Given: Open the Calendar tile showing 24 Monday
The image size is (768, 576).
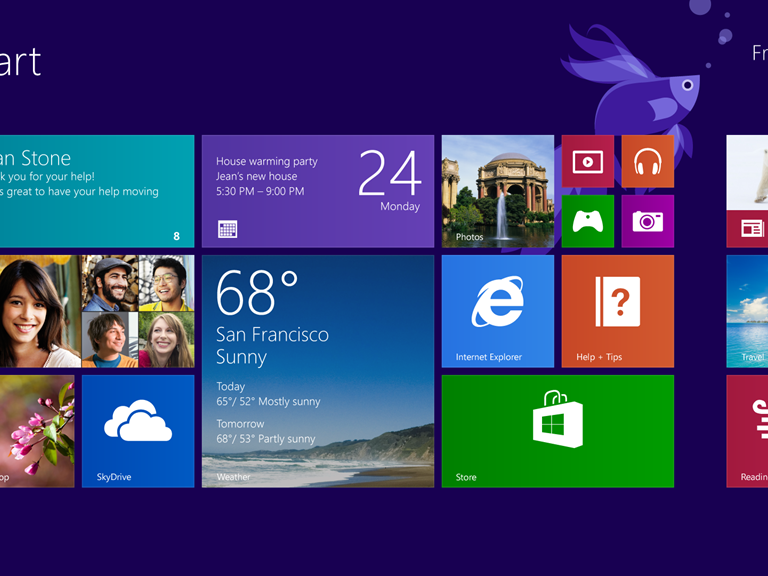Looking at the screenshot, I should tap(318, 191).
